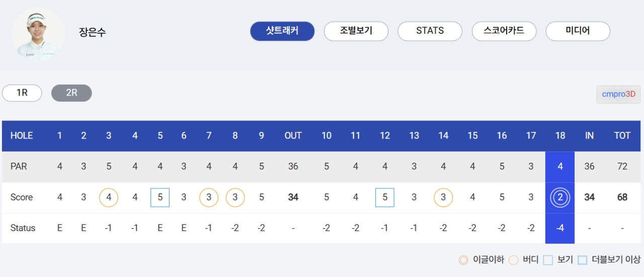The image size is (644, 277).
Task: Click the 이글이하 double-circle legend icon
Action: click(x=463, y=260)
